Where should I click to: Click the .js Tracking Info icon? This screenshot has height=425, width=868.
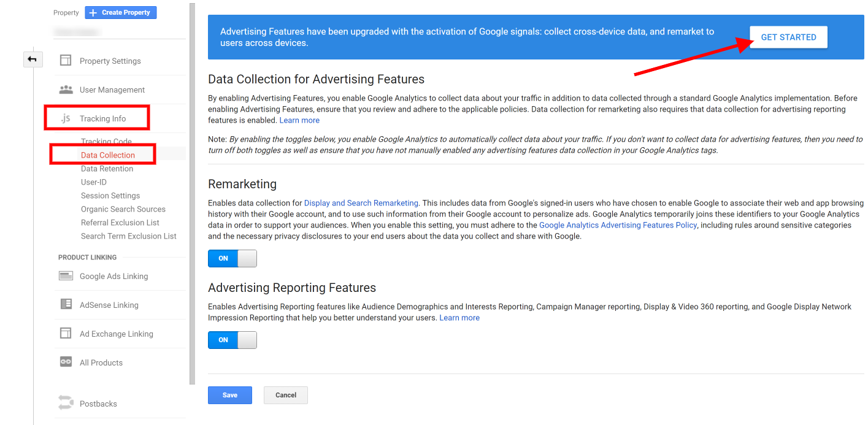[x=66, y=118]
